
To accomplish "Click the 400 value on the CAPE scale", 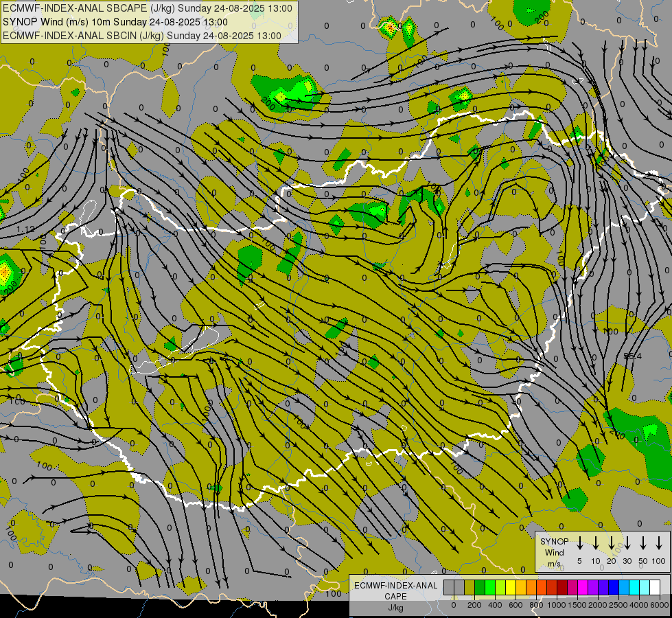I will coord(495,605).
